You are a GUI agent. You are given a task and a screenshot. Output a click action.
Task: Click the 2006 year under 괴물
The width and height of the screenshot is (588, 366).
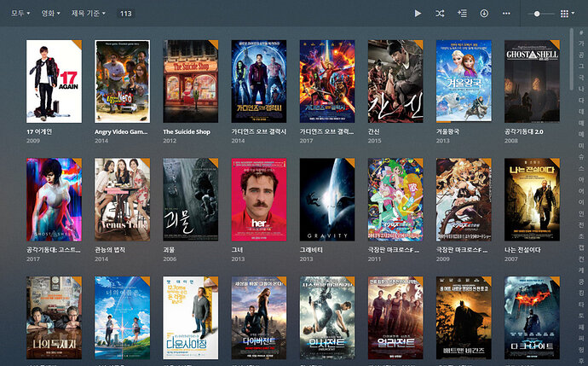[170, 259]
